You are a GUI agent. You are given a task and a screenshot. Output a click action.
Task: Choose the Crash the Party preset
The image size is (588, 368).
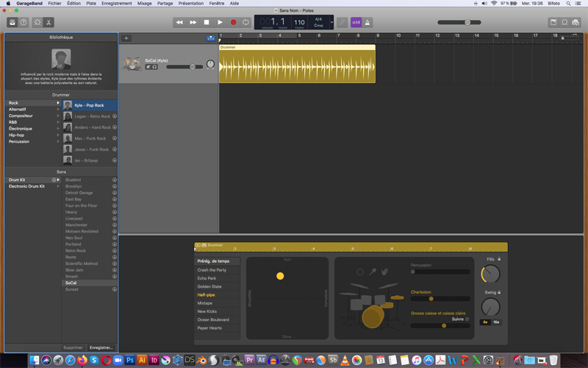217,270
